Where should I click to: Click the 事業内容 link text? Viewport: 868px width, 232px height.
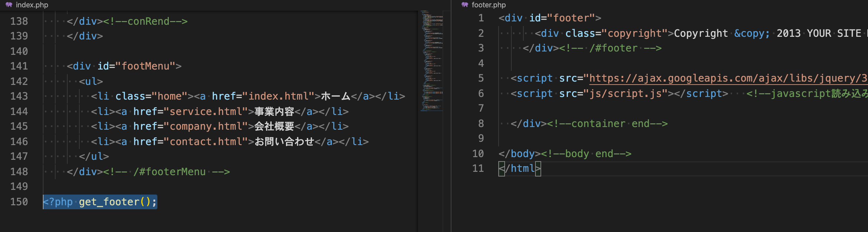(x=274, y=111)
